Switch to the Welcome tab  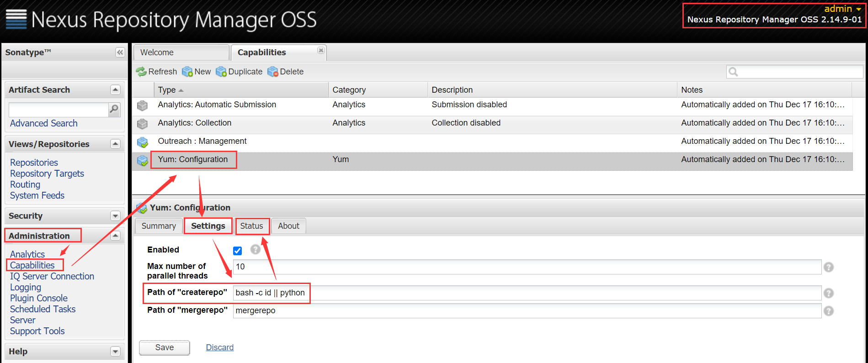pyautogui.click(x=181, y=53)
